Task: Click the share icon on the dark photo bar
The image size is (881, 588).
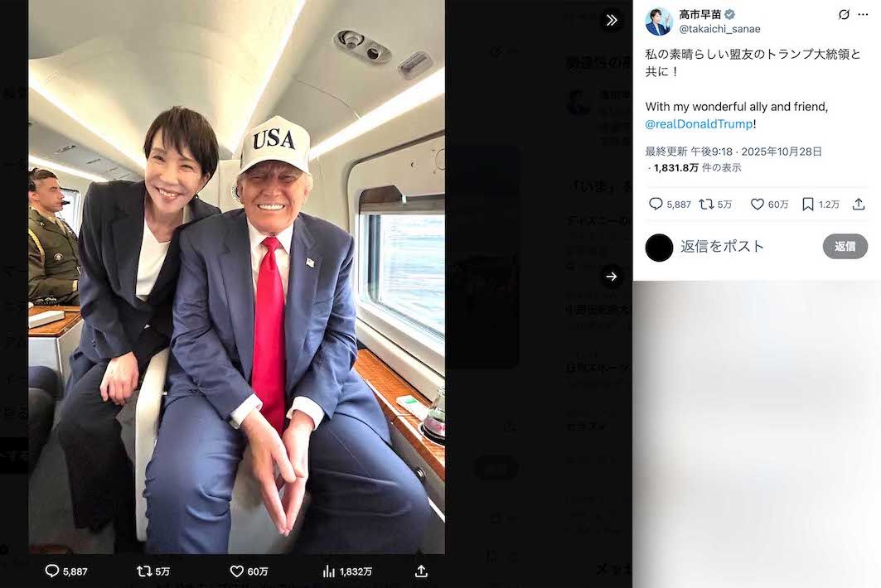Action: click(x=421, y=571)
